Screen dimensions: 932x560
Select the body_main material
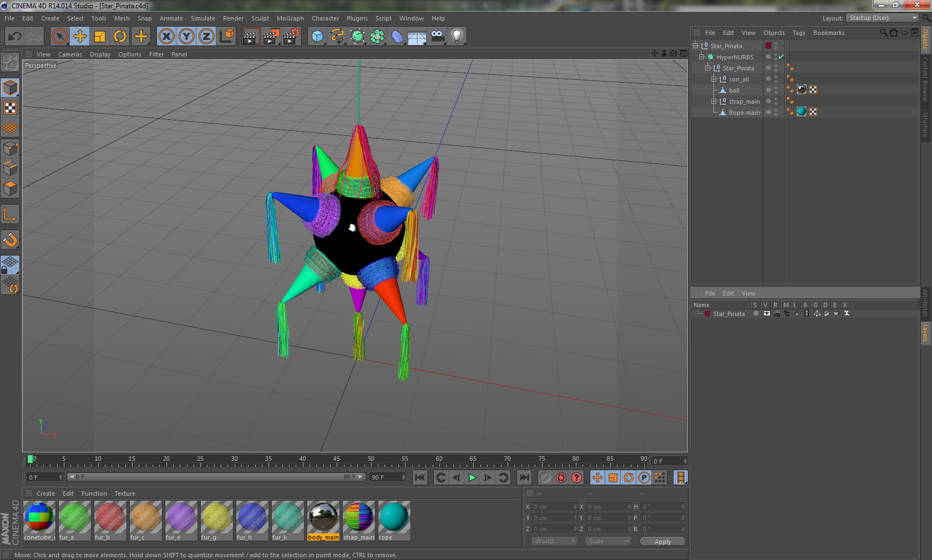tap(323, 521)
